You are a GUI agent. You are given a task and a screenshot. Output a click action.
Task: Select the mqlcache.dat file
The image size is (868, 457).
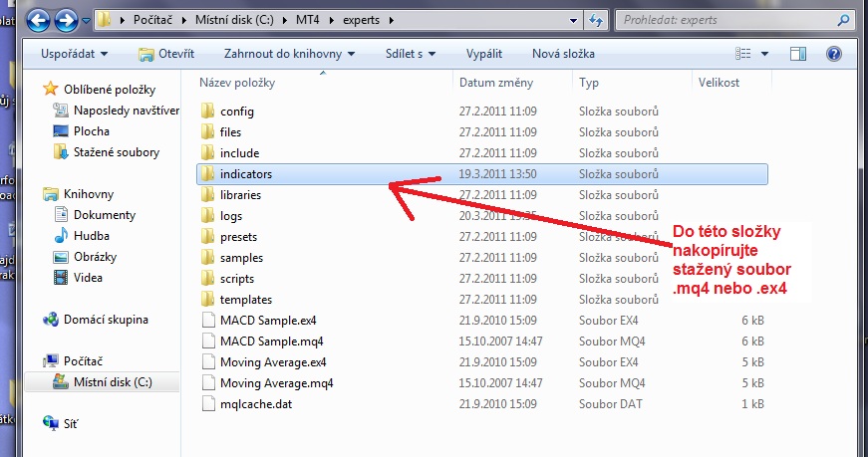tap(256, 404)
